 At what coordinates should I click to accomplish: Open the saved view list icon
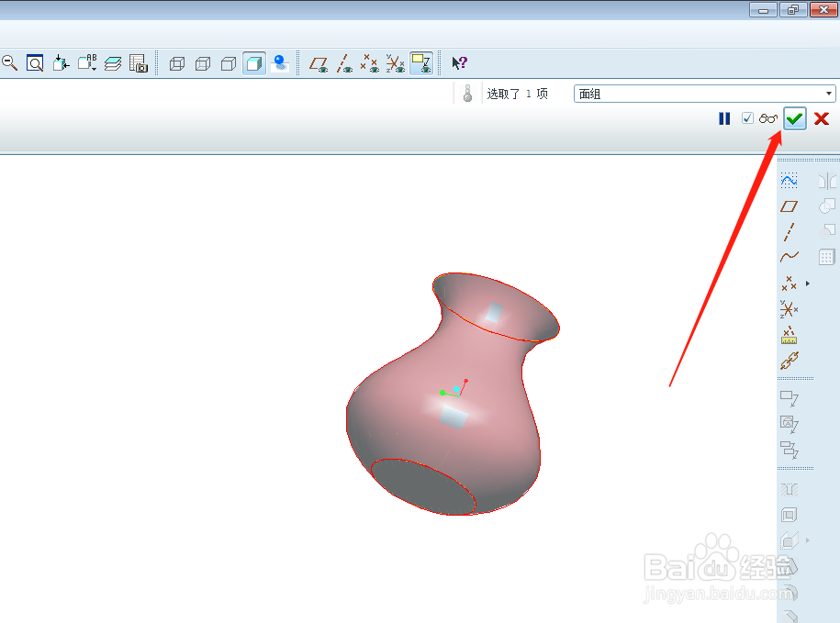pos(87,63)
